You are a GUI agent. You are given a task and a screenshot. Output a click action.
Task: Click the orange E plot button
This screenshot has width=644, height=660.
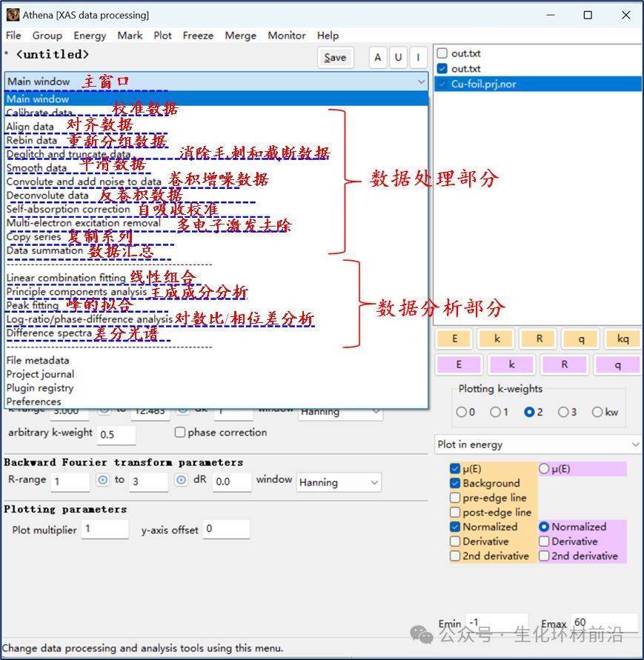coord(455,339)
